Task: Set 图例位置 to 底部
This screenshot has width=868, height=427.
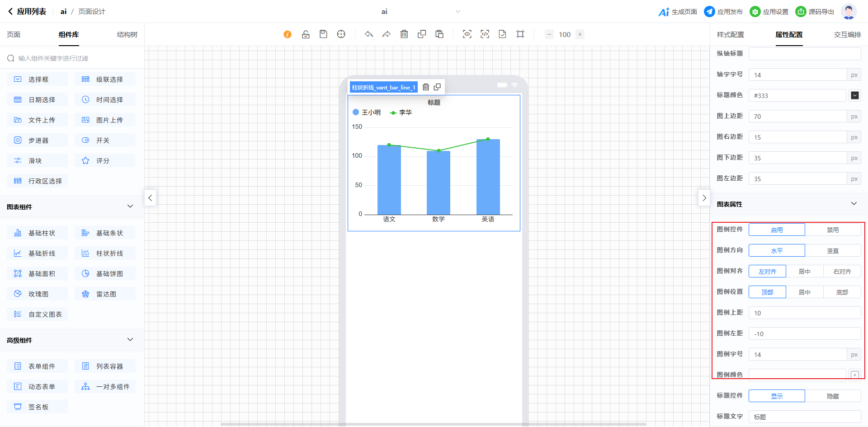Action: coord(842,292)
